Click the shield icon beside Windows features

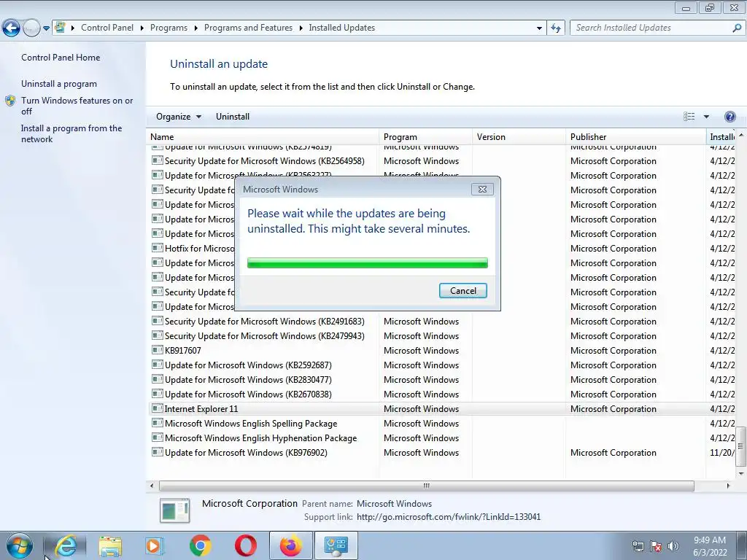pyautogui.click(x=10, y=101)
